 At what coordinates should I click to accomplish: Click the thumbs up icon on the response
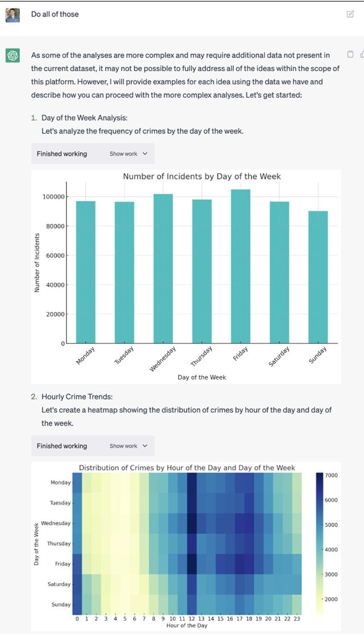click(x=361, y=55)
